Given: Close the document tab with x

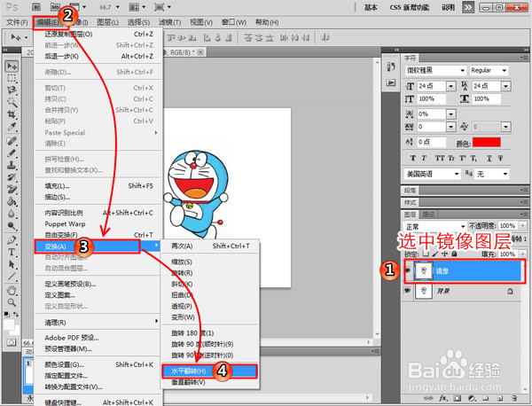Looking at the screenshot, I should [x=200, y=52].
